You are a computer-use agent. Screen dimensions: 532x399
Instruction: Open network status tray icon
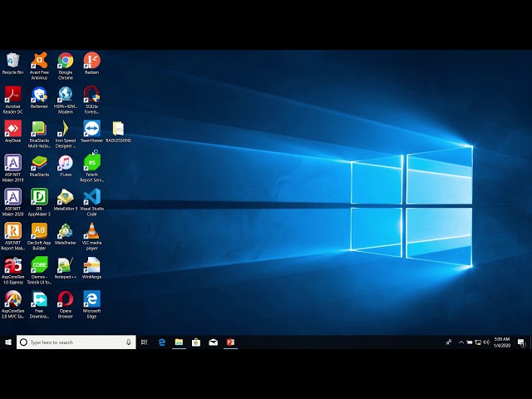pyautogui.click(x=478, y=342)
